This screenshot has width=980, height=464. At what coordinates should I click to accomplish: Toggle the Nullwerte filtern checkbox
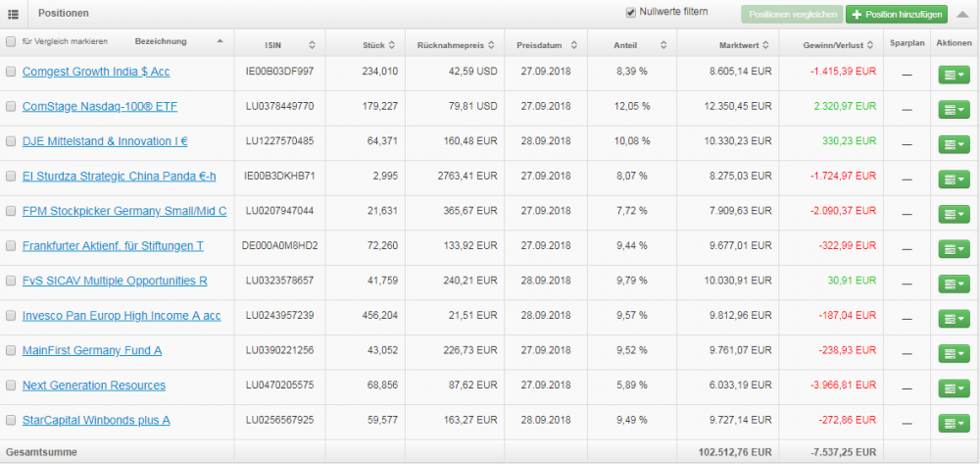[x=630, y=13]
